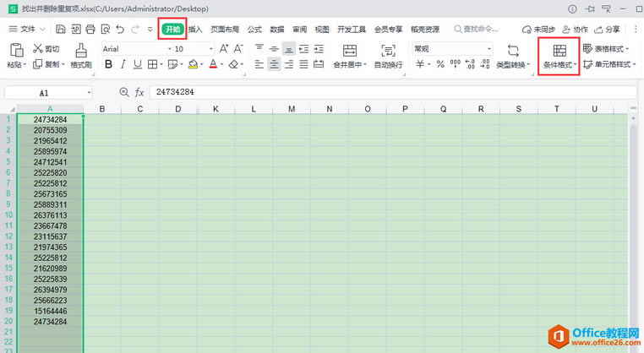Expand the font size 10 dropdown
This screenshot has height=353, width=644.
point(211,49)
